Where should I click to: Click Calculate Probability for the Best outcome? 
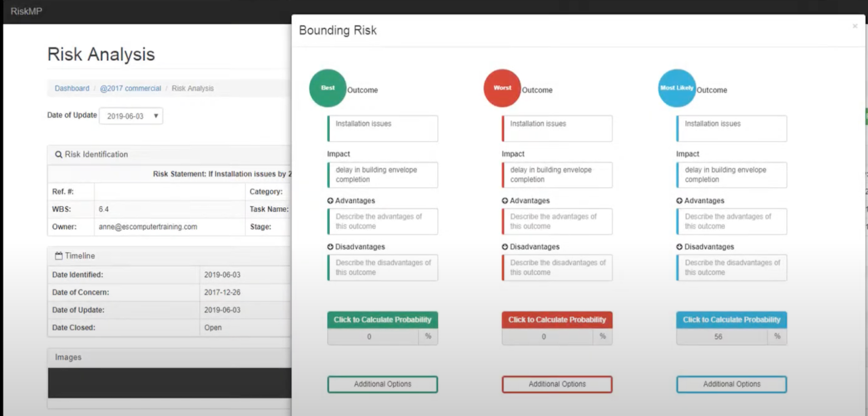tap(382, 319)
